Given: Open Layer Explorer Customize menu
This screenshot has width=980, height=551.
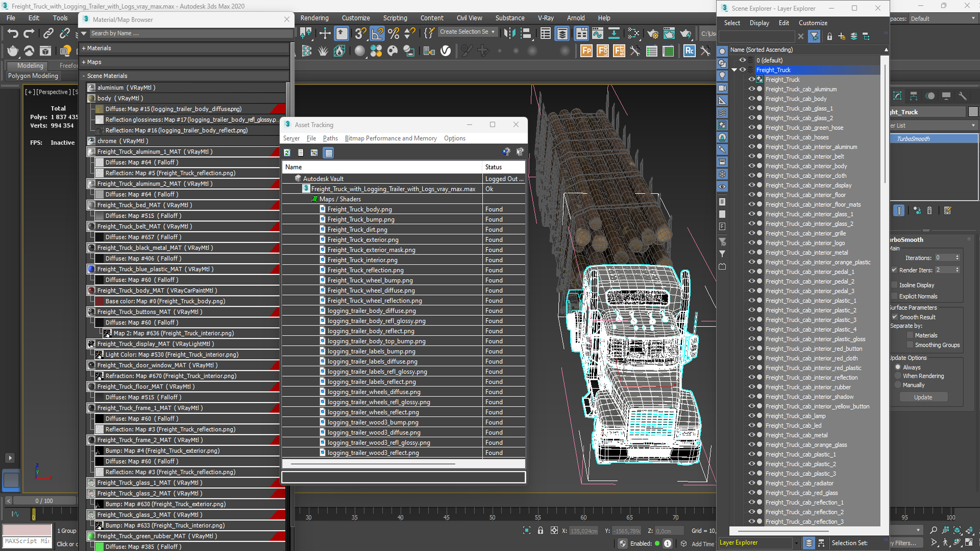Looking at the screenshot, I should (x=813, y=23).
